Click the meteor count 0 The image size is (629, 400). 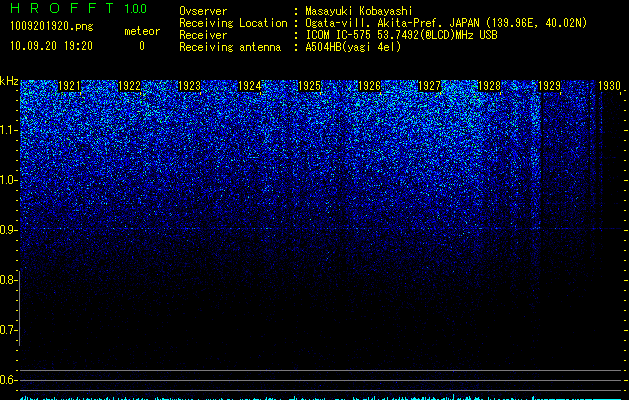coord(142,46)
